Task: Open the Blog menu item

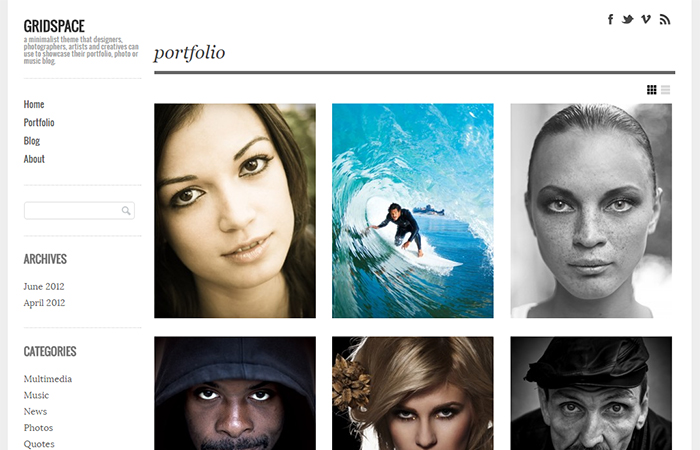Action: pyautogui.click(x=32, y=141)
